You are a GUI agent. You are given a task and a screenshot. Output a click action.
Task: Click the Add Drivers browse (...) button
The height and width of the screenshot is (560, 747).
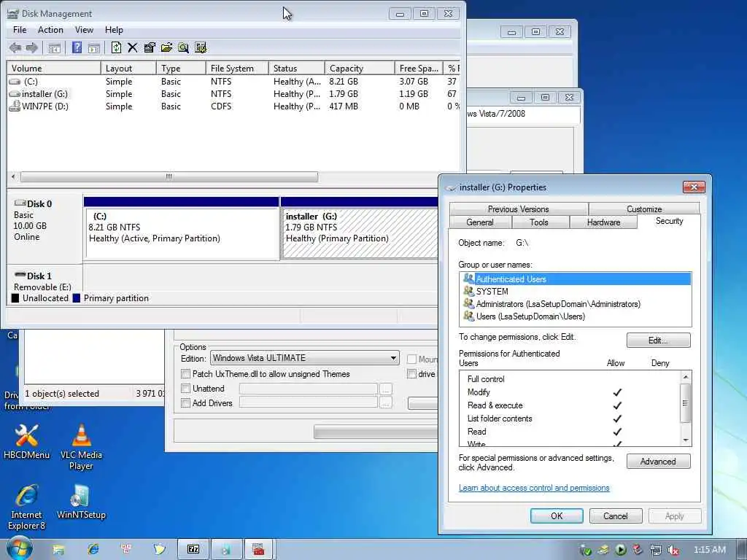tap(385, 402)
